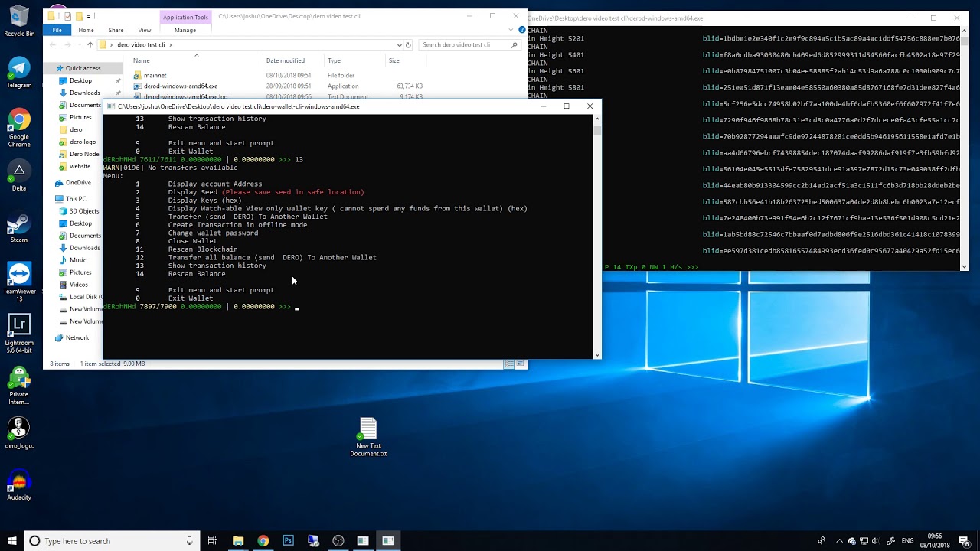Screen dimensions: 980x551
Task: Open 3D Objects in navigation pane
Action: pyautogui.click(x=83, y=211)
